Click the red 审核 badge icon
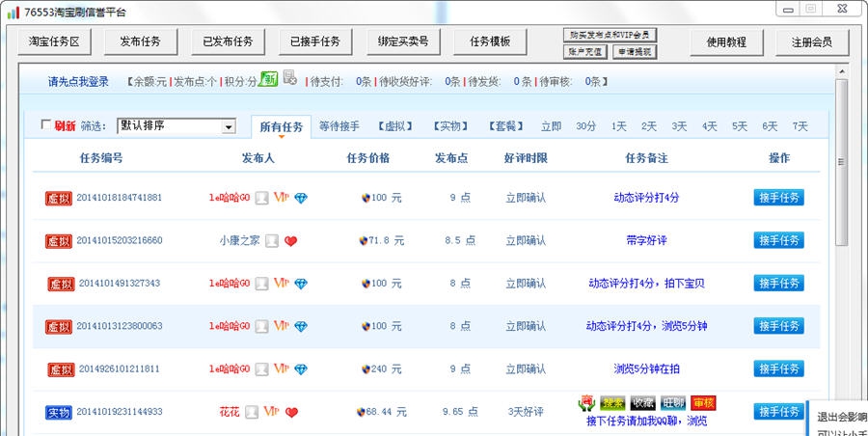Image resolution: width=868 pixels, height=436 pixels. [x=704, y=403]
